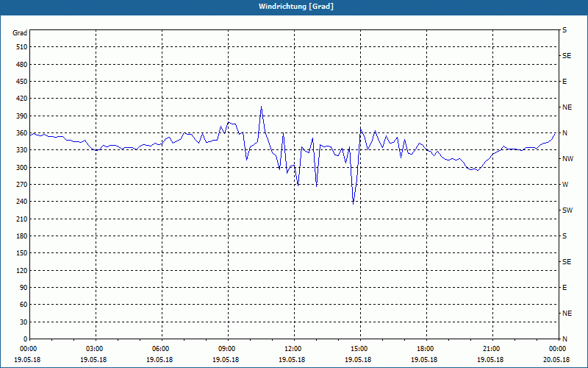Select the 'Grad' unit label on y-axis
The width and height of the screenshot is (588, 368).
(20, 33)
